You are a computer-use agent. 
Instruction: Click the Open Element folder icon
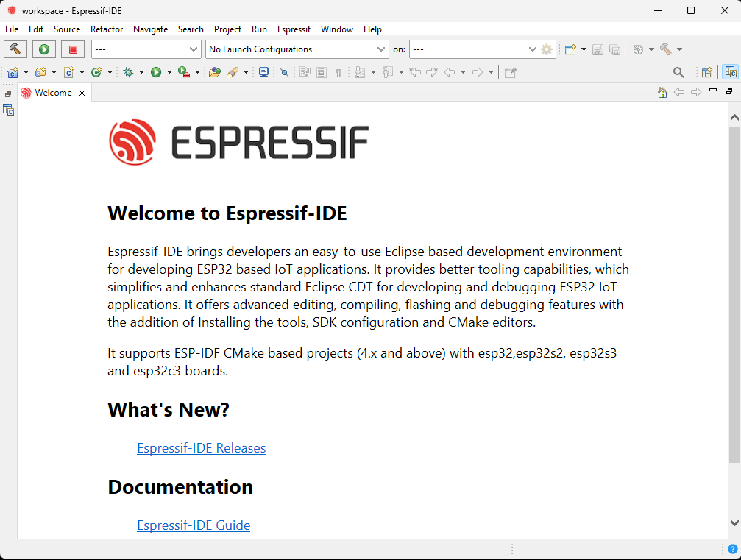215,72
